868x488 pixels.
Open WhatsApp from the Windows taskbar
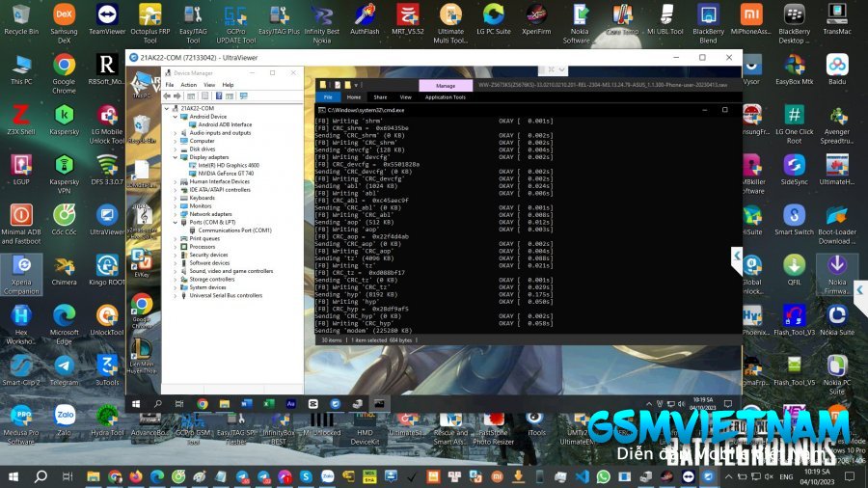(x=604, y=476)
